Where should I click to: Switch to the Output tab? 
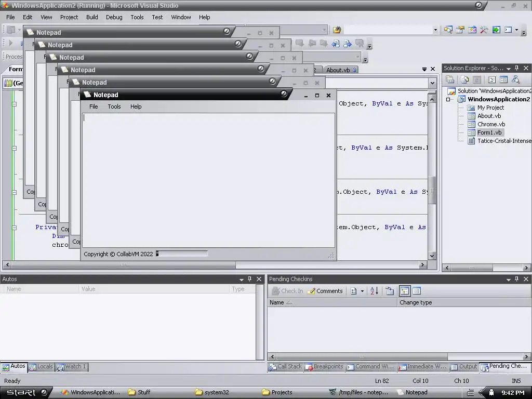pos(464,366)
